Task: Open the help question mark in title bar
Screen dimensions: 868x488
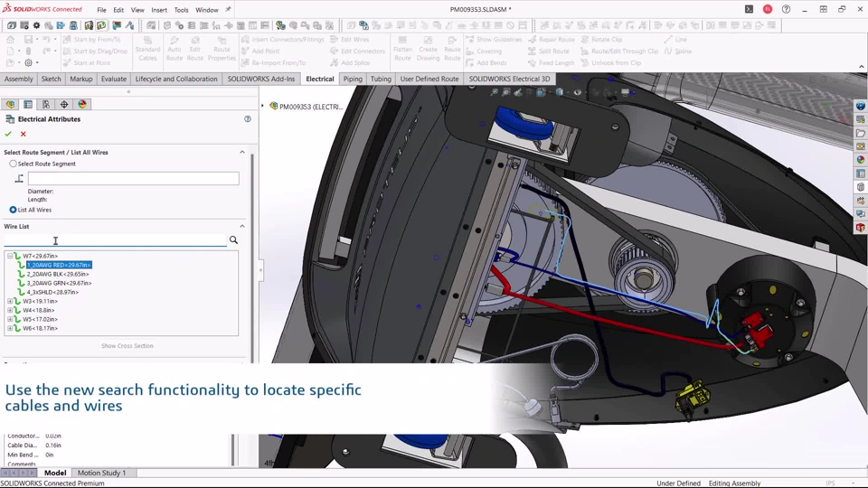Action: coord(786,9)
